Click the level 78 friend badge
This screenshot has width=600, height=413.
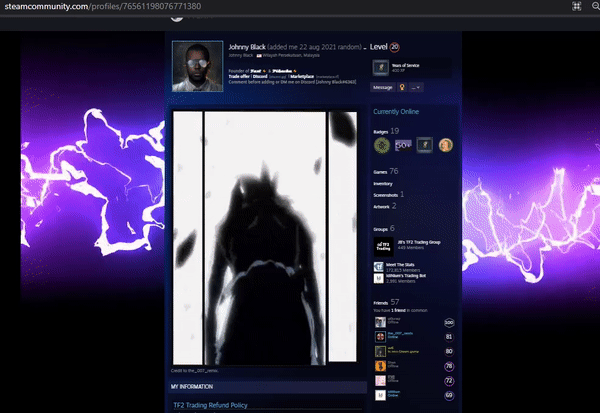pyautogui.click(x=449, y=366)
